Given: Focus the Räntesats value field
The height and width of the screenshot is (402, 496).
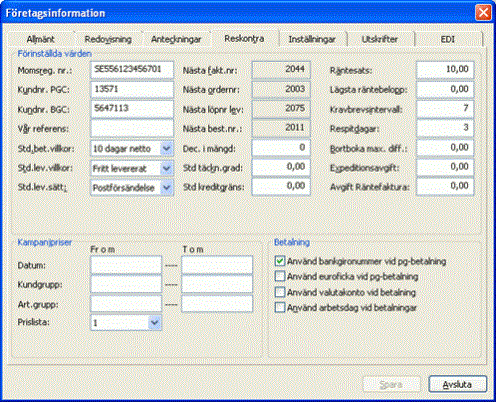Looking at the screenshot, I should pos(445,70).
